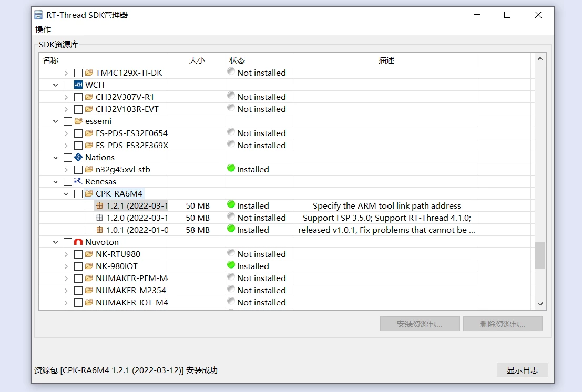Click the '58 MB' size cell
This screenshot has width=582, height=392.
point(198,230)
